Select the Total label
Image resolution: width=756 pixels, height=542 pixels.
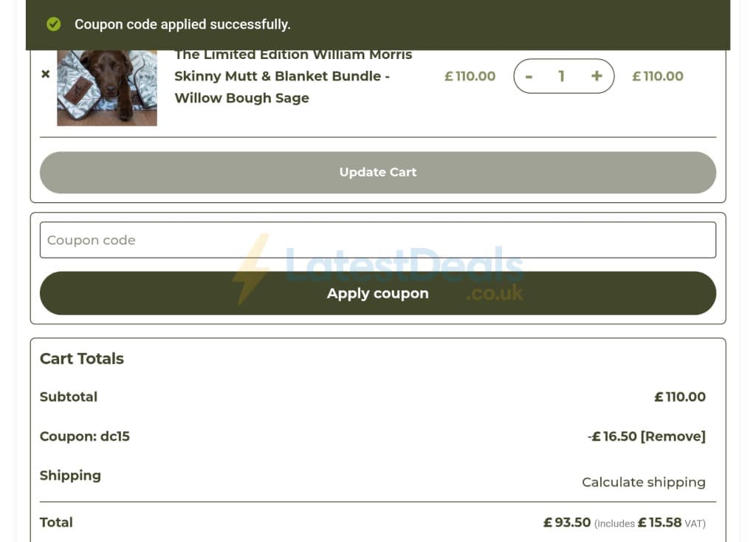coord(56,522)
